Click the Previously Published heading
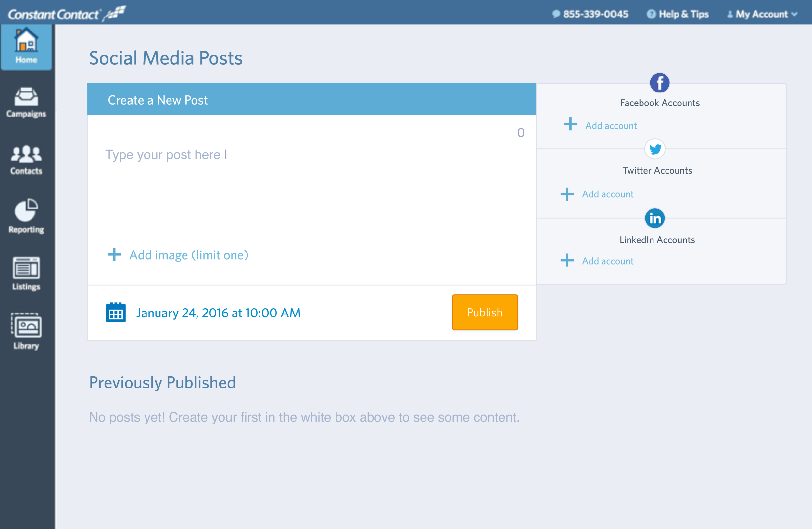This screenshot has width=812, height=529. click(162, 382)
